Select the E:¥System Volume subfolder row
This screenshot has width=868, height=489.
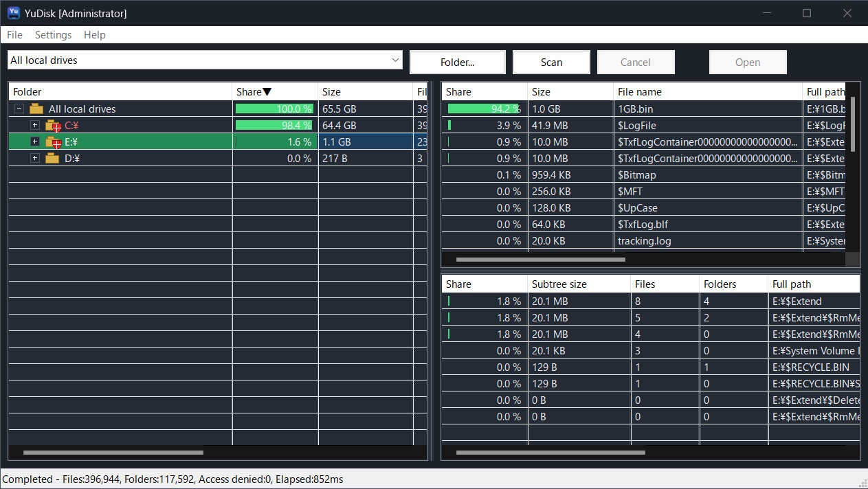click(650, 350)
